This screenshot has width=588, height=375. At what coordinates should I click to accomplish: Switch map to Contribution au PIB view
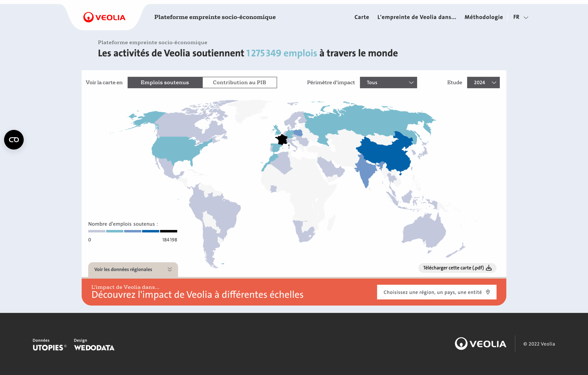pyautogui.click(x=239, y=82)
